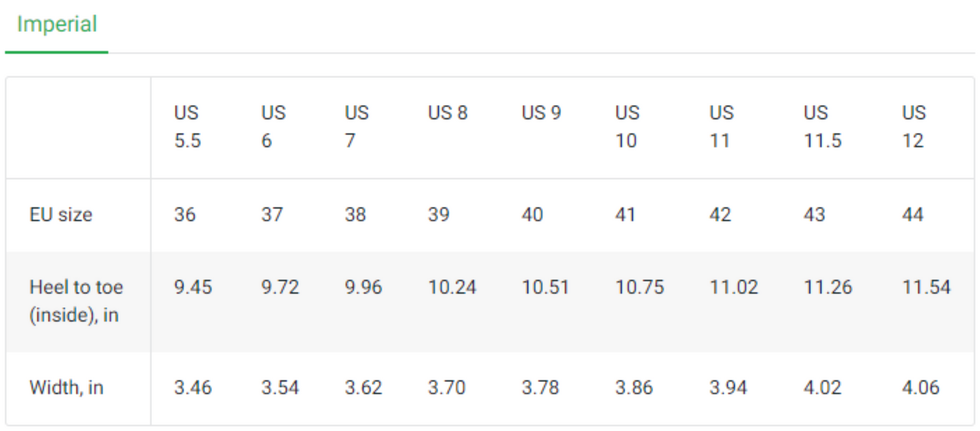Select EU size 44 cell
This screenshot has height=431, width=980.
coord(913,215)
